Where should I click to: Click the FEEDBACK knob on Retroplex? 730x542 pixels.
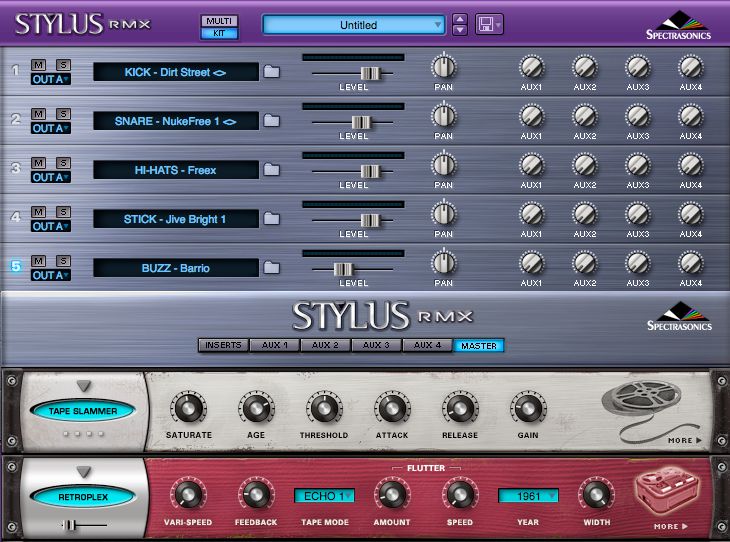pos(256,495)
